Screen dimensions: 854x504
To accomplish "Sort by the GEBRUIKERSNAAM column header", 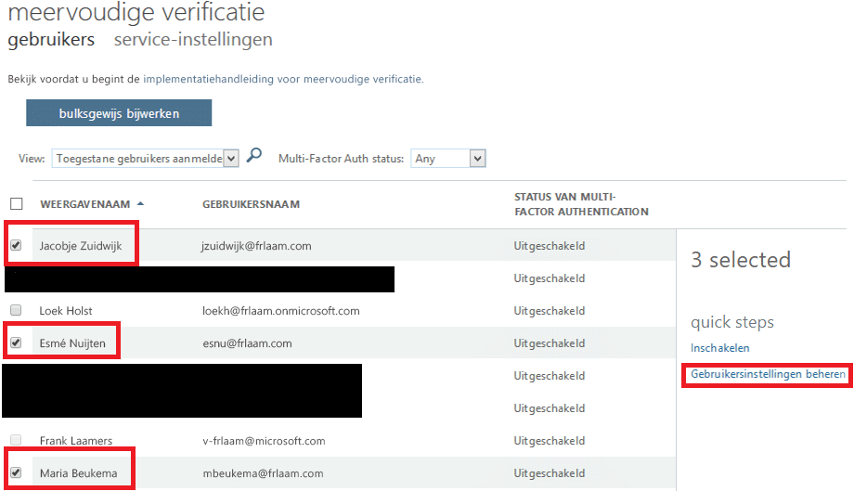I will tap(251, 204).
